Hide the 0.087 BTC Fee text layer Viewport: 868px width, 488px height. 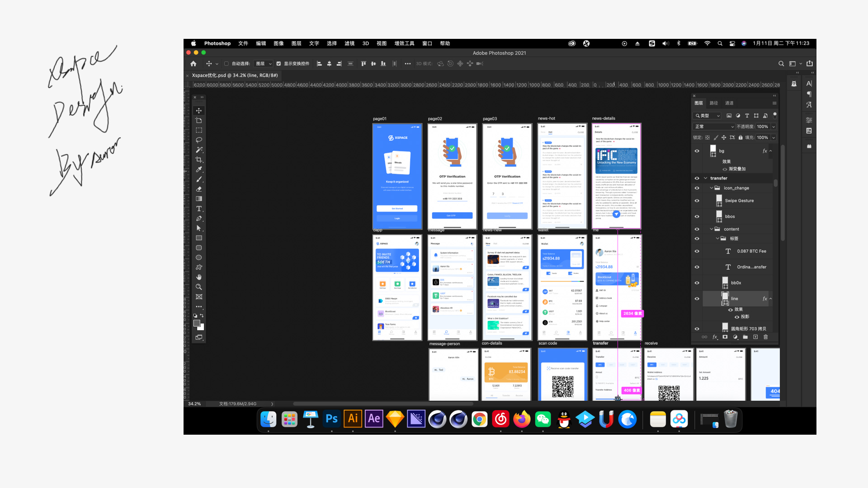(697, 251)
